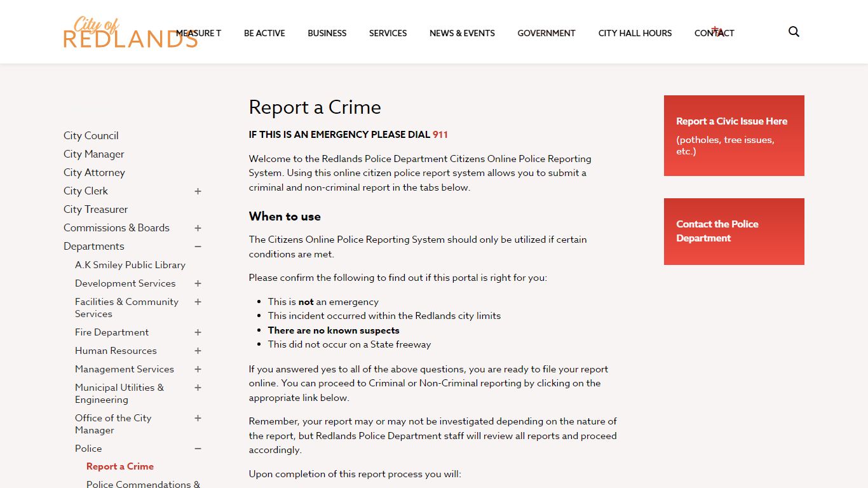The height and width of the screenshot is (488, 868).
Task: Expand Development Services submenu
Action: (198, 283)
